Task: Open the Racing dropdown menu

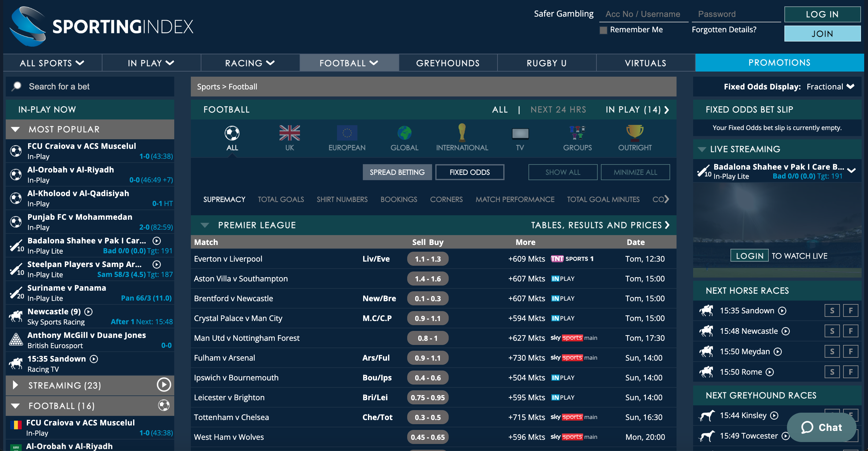Action: click(250, 63)
